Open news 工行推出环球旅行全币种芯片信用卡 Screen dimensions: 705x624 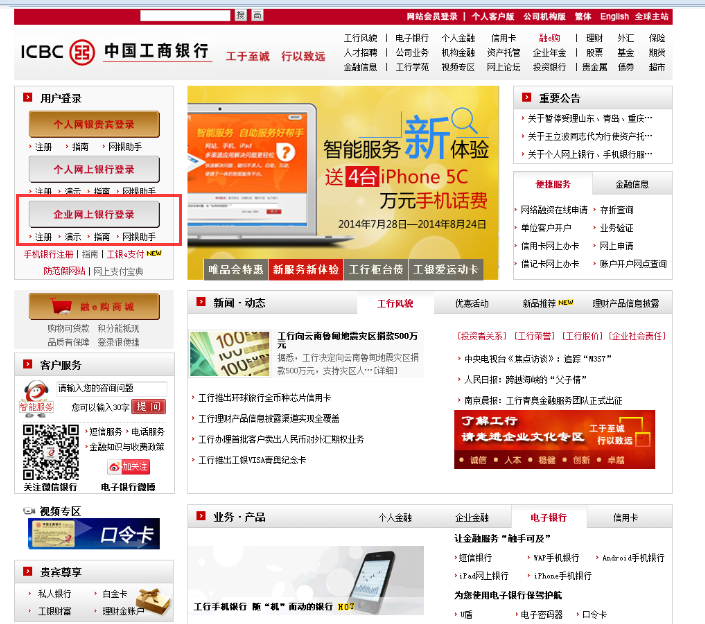(x=264, y=398)
